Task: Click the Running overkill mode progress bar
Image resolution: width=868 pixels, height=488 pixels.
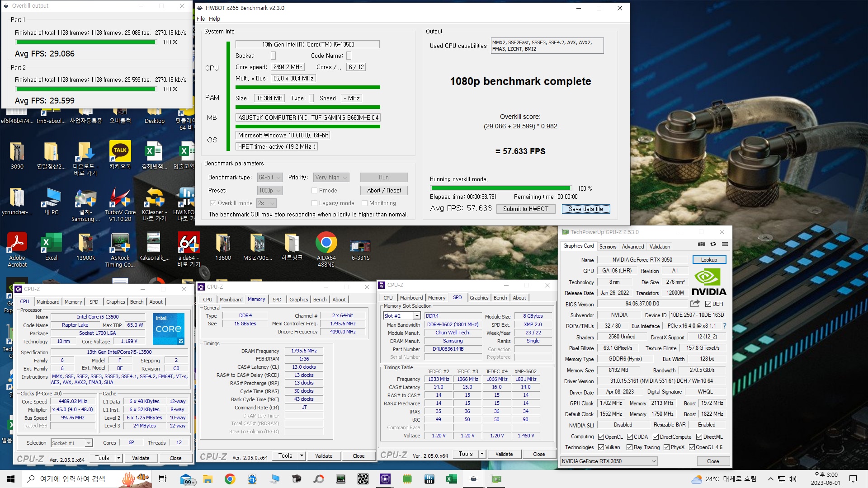Action: click(x=500, y=188)
